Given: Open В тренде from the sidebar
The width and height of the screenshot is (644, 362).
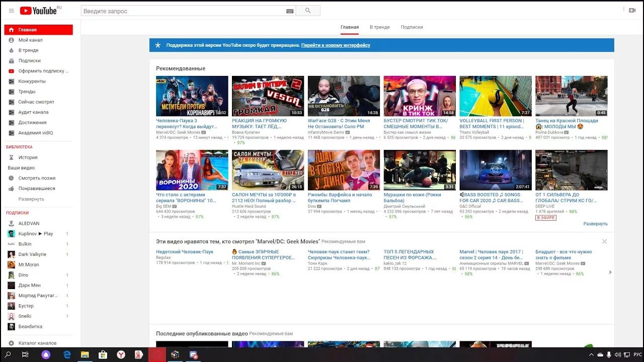Looking at the screenshot, I should (x=38, y=50).
